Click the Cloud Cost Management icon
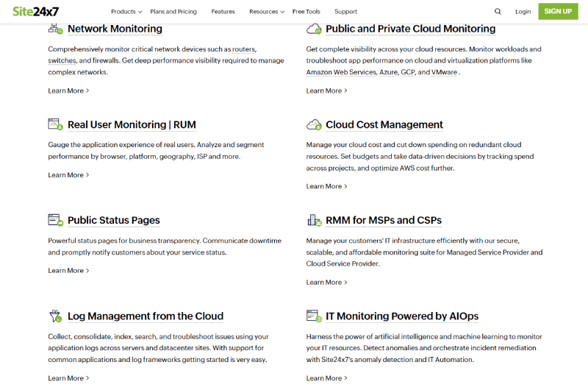This screenshot has width=588, height=390. point(314,124)
